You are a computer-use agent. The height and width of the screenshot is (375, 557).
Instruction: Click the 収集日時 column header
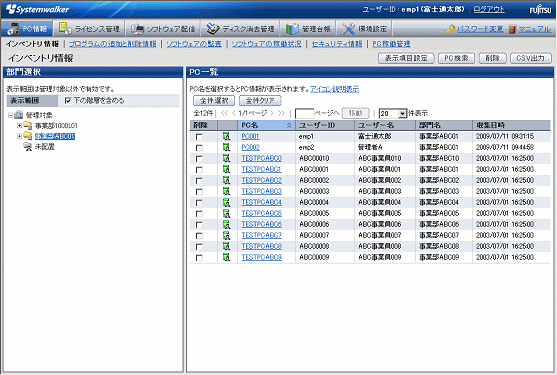(x=511, y=125)
